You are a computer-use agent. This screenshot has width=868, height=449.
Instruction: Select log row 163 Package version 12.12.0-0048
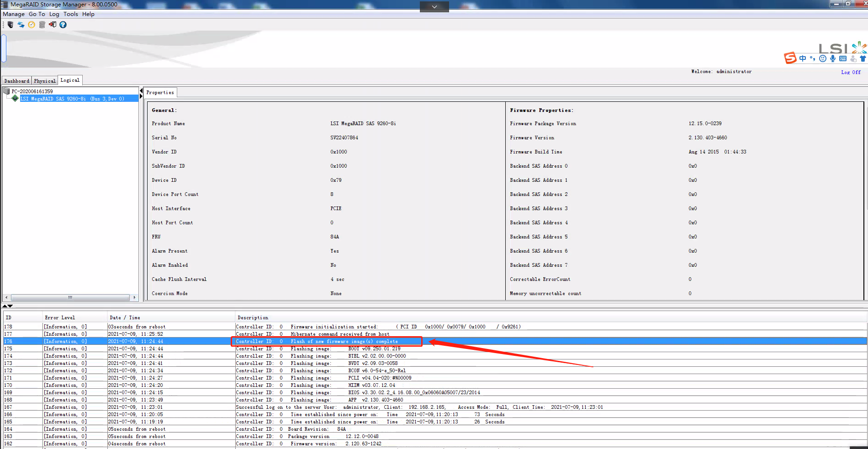tap(435, 436)
